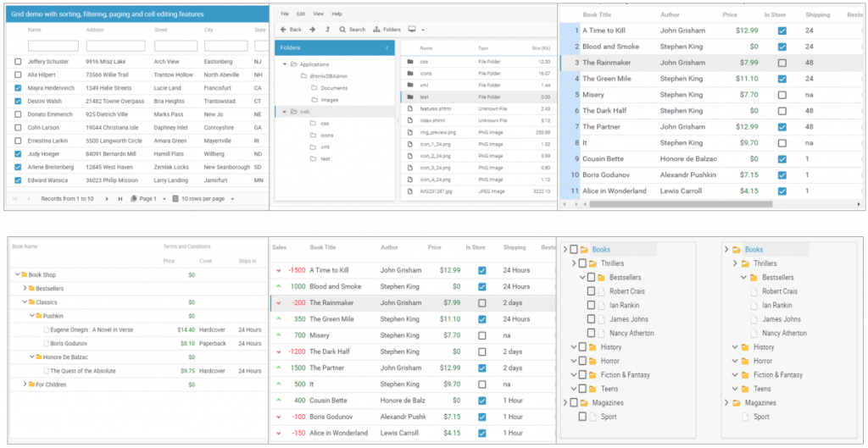Click the up-one-level arrow in file explorer toolbar
Screen dimensions: 868x448
coord(327,30)
